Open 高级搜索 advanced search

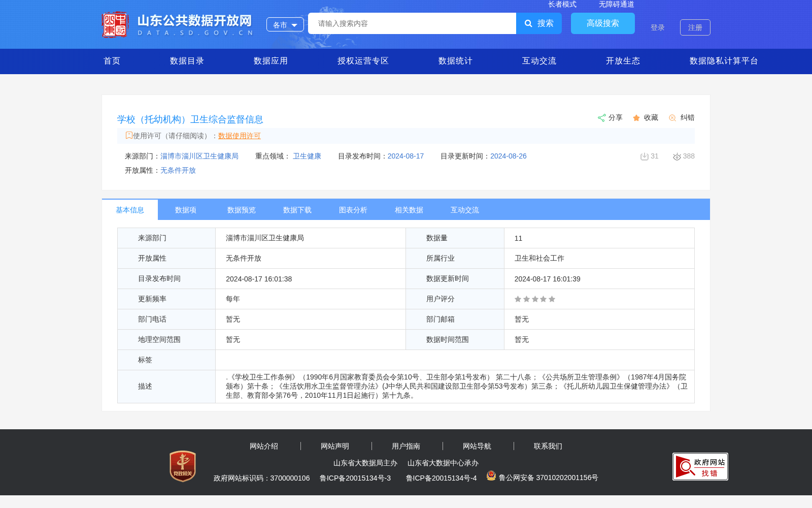(x=603, y=23)
